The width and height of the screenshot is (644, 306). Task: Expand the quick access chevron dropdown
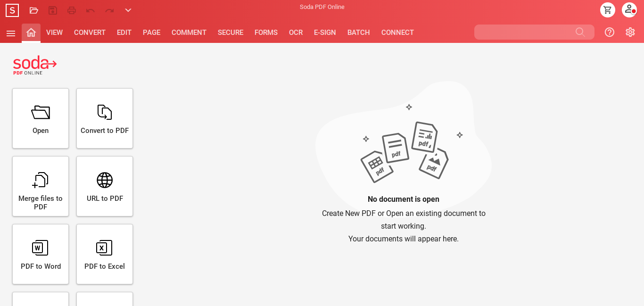click(x=128, y=10)
